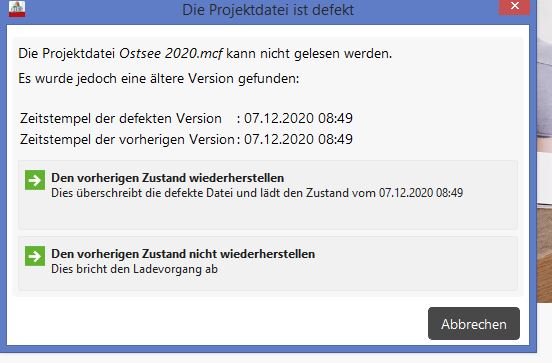The width and height of the screenshot is (552, 363).
Task: Click 'Dies bricht den Ladevorgang ab' description
Action: [x=134, y=269]
